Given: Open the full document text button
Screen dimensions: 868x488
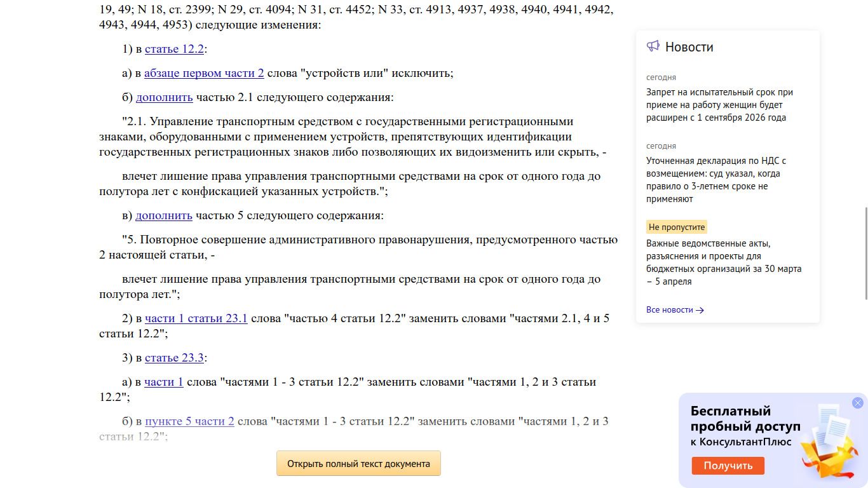Looking at the screenshot, I should tap(358, 464).
